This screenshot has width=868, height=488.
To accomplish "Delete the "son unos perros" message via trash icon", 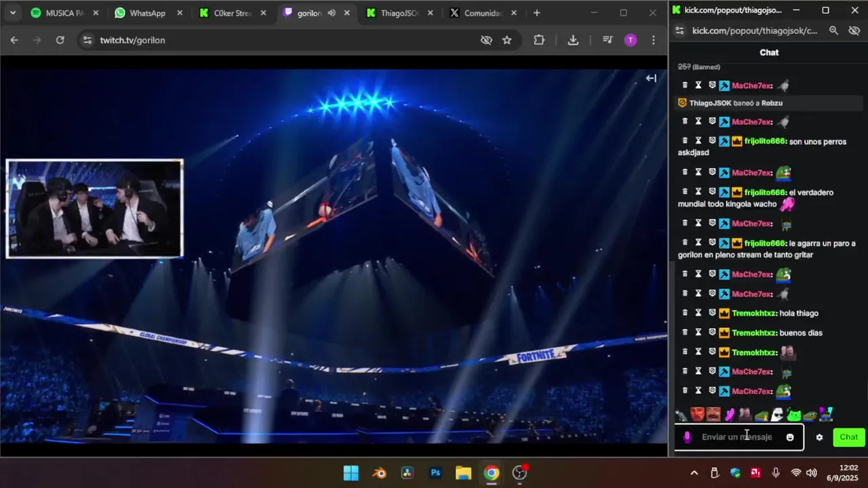I will point(685,141).
